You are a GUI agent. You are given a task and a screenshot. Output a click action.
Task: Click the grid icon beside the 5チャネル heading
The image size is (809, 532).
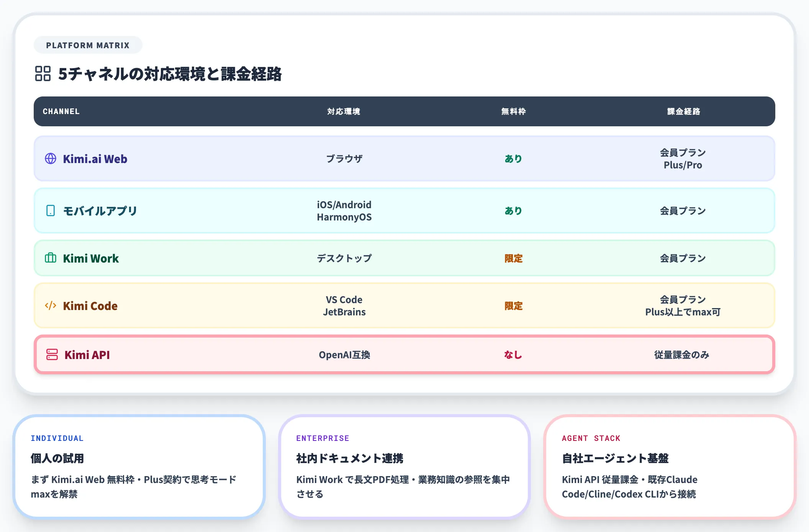tap(43, 73)
